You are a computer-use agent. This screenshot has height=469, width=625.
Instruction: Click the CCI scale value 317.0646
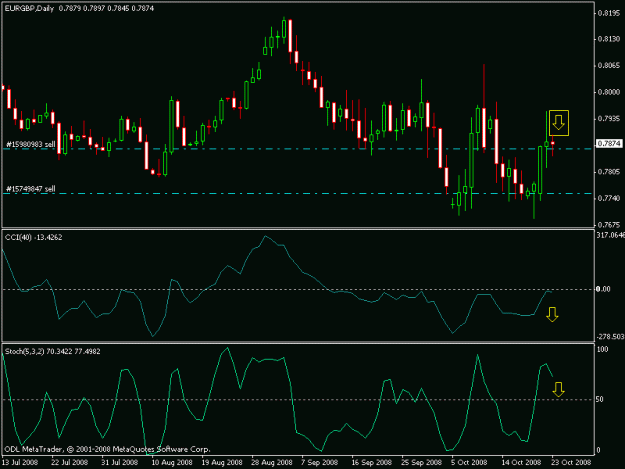[610, 235]
